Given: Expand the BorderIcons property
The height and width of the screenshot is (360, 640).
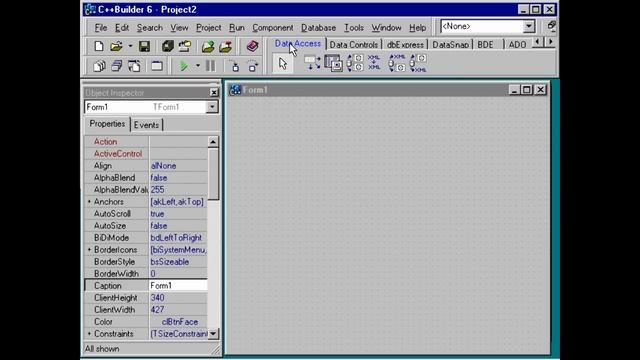Looking at the screenshot, I should click(89, 249).
